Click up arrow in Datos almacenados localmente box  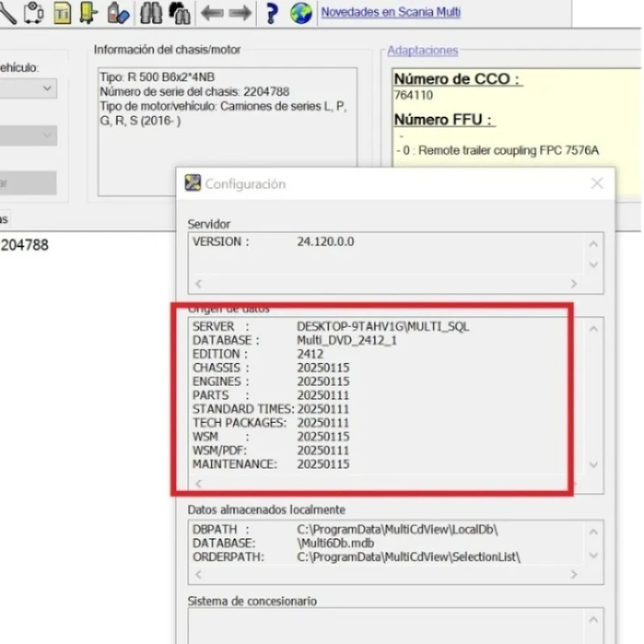pyautogui.click(x=593, y=532)
